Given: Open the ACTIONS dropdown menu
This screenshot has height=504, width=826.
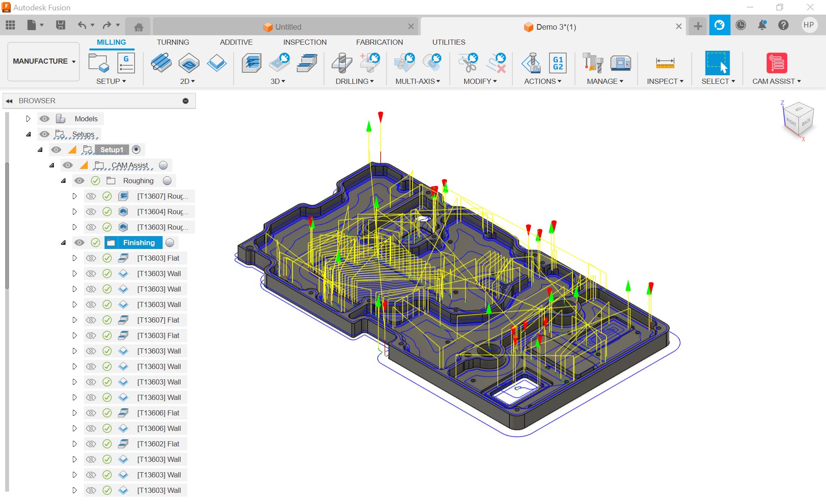Looking at the screenshot, I should pyautogui.click(x=542, y=81).
